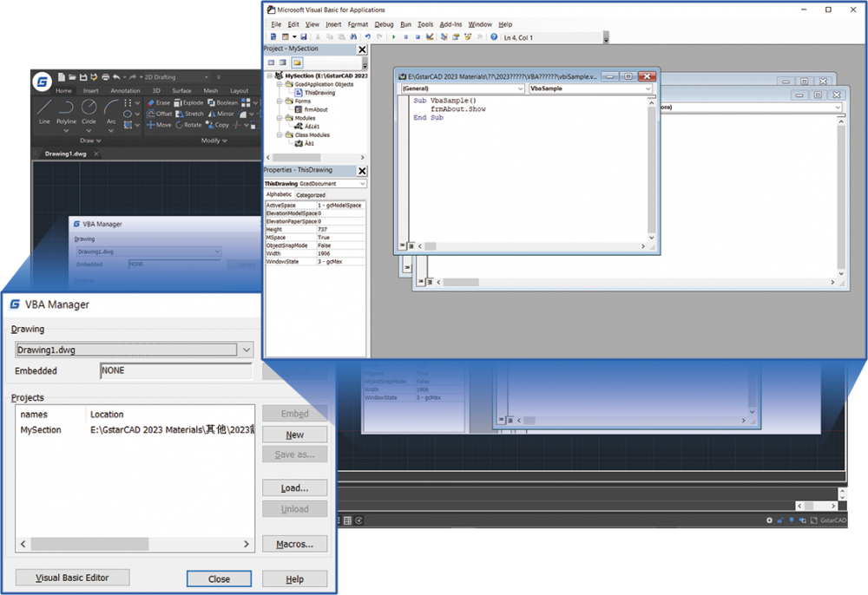Collapse the GcadApplication Objects folder
The height and width of the screenshot is (595, 868).
279,84
